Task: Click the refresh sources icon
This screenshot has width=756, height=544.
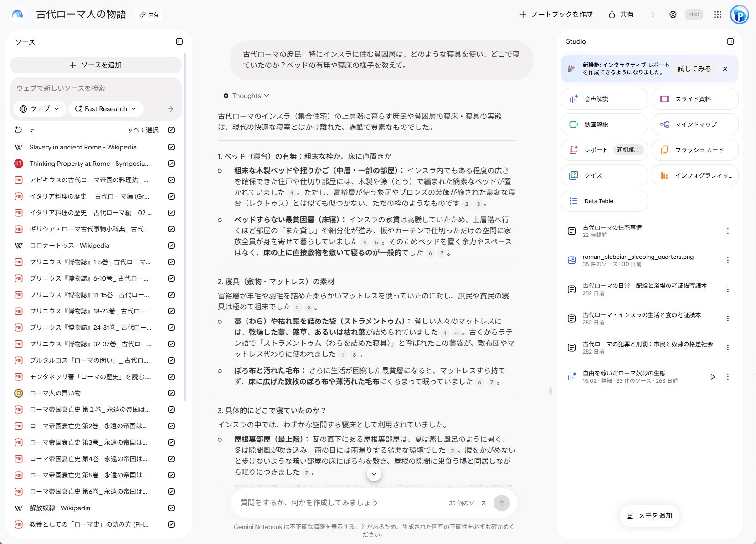Action: pyautogui.click(x=19, y=130)
